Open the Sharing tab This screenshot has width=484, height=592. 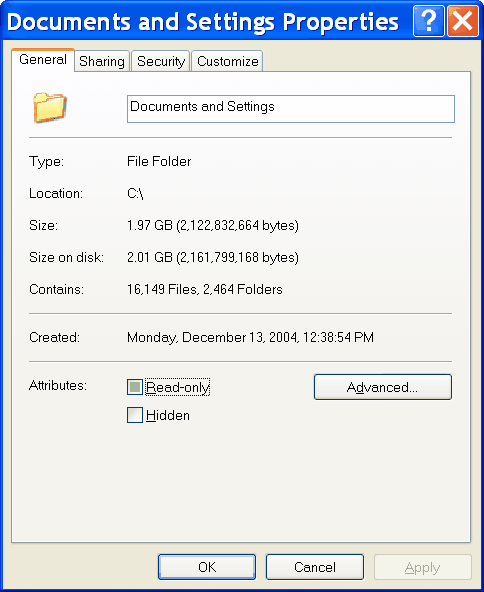point(102,61)
